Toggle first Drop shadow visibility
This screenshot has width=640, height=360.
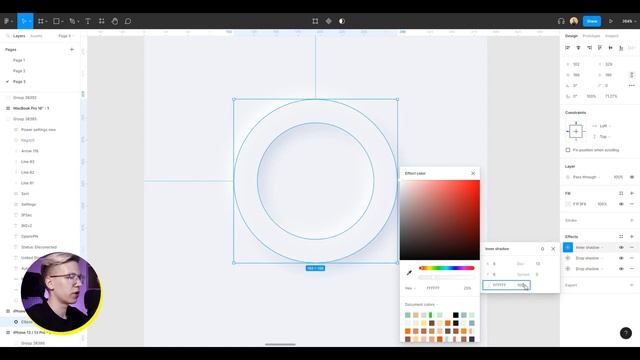coord(621,258)
